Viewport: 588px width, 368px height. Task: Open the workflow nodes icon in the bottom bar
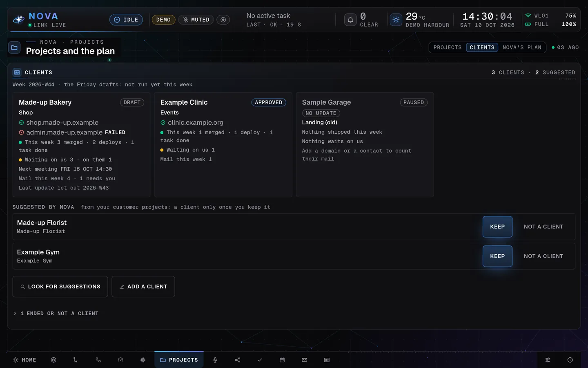point(98,360)
